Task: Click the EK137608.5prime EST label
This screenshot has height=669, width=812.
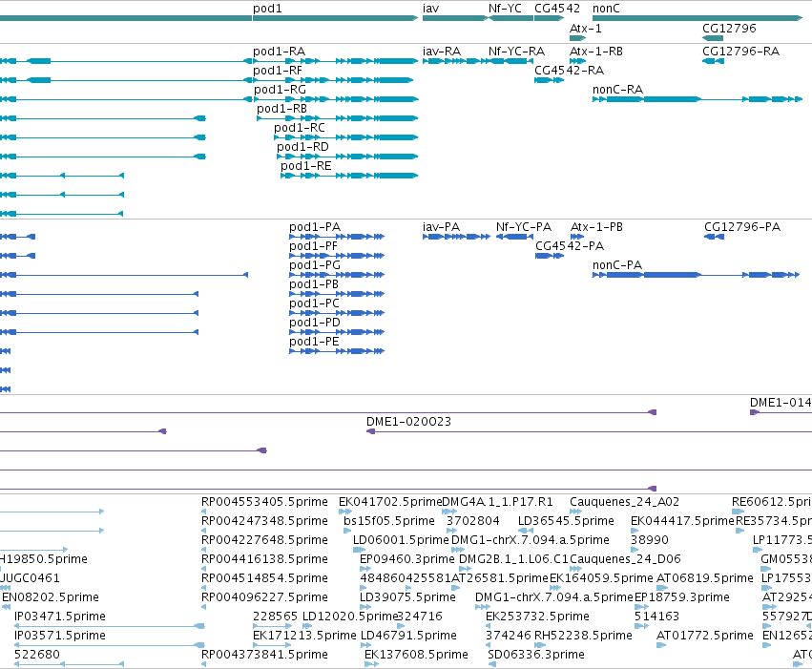Action: pos(416,655)
